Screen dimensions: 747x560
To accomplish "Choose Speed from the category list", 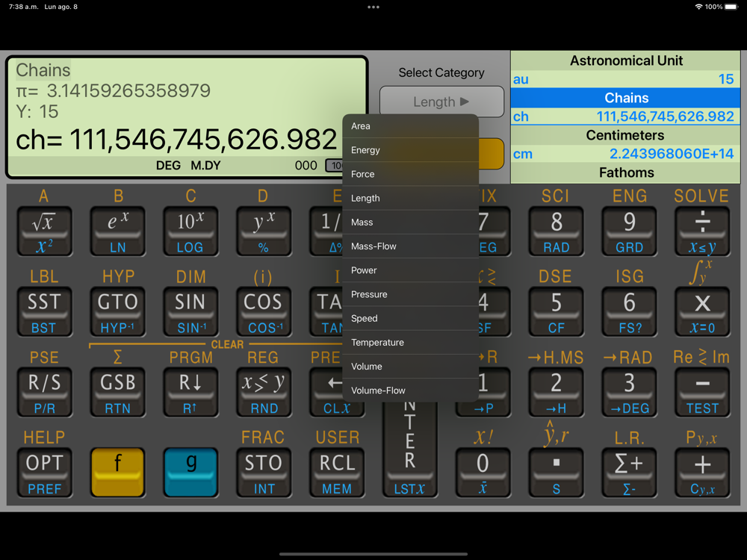I will coord(410,319).
